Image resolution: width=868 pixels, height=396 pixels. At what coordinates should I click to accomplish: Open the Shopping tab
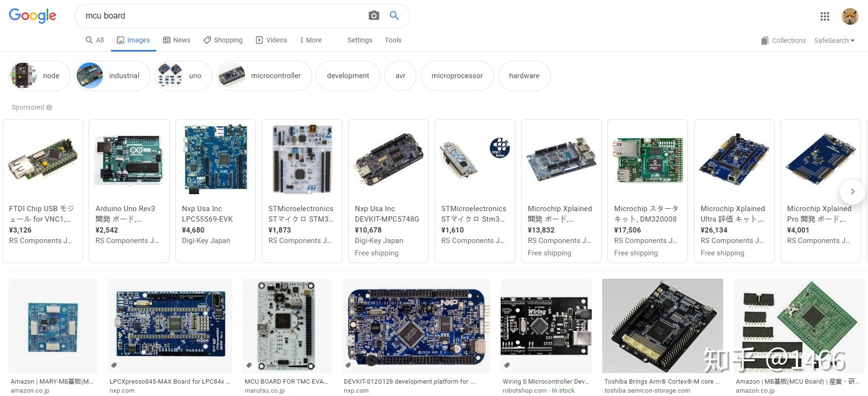click(223, 40)
